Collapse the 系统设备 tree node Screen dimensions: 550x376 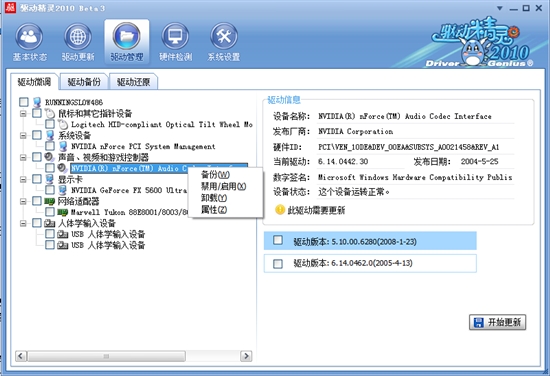click(23, 135)
